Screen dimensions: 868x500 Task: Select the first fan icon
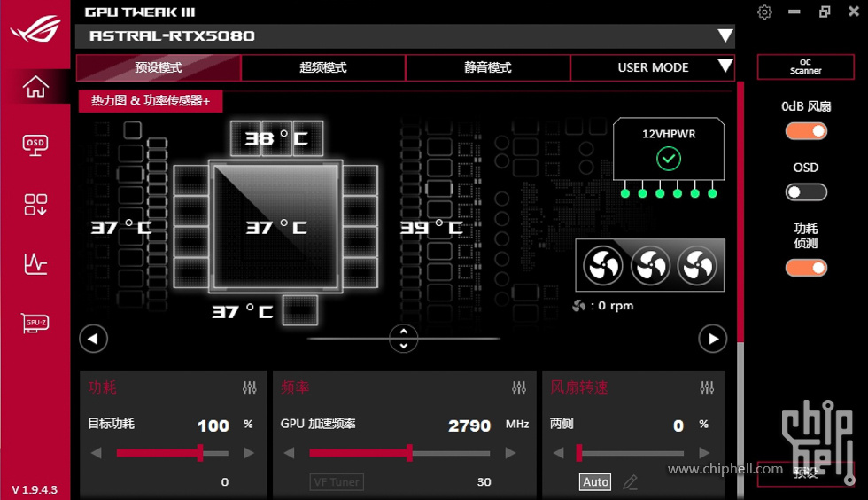pyautogui.click(x=603, y=266)
